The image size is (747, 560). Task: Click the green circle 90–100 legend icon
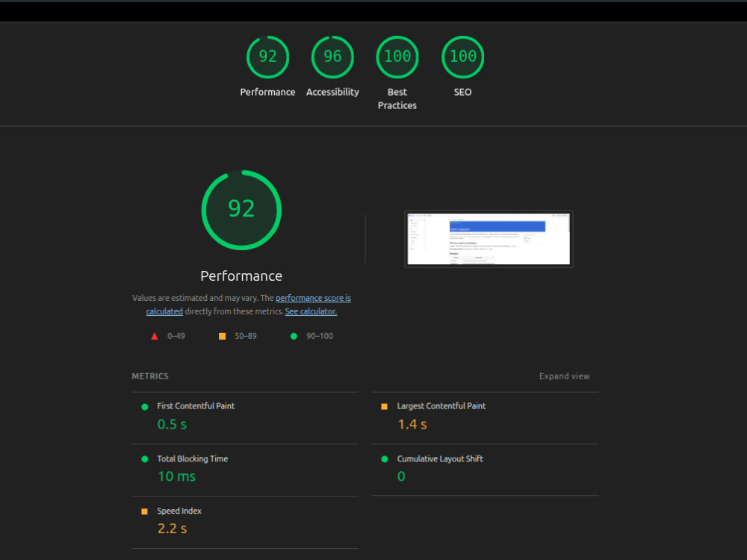[294, 336]
